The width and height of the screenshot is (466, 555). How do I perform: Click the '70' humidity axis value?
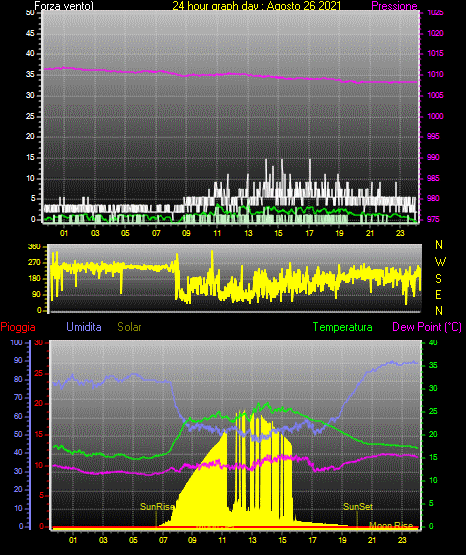click(x=18, y=397)
